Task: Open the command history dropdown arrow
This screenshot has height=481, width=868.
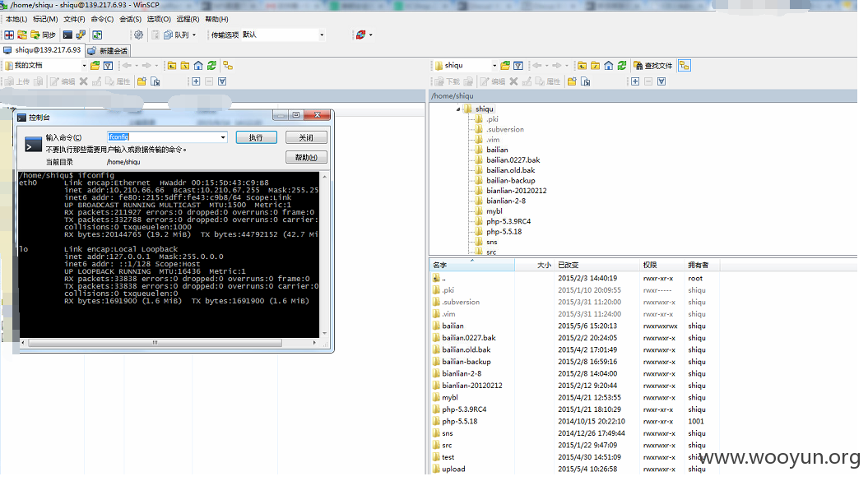Action: tap(222, 136)
